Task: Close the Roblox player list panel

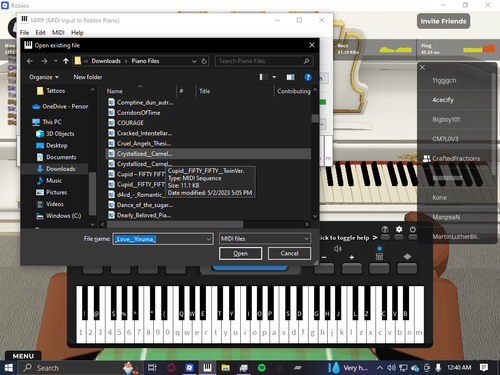Action: pos(422,68)
